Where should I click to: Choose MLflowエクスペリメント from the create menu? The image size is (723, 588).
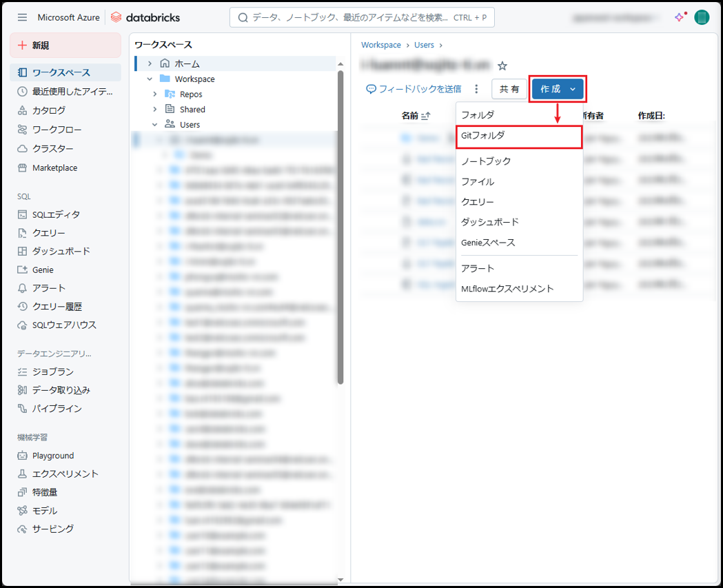(x=519, y=289)
